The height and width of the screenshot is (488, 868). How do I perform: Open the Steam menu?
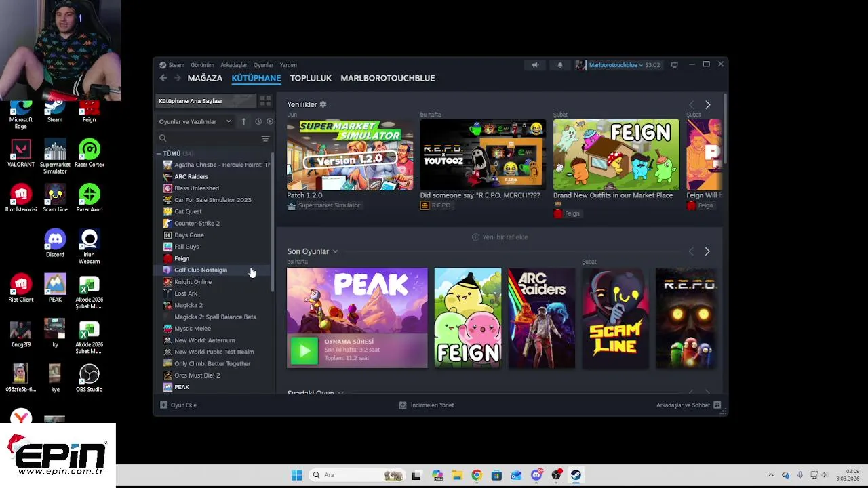point(176,65)
